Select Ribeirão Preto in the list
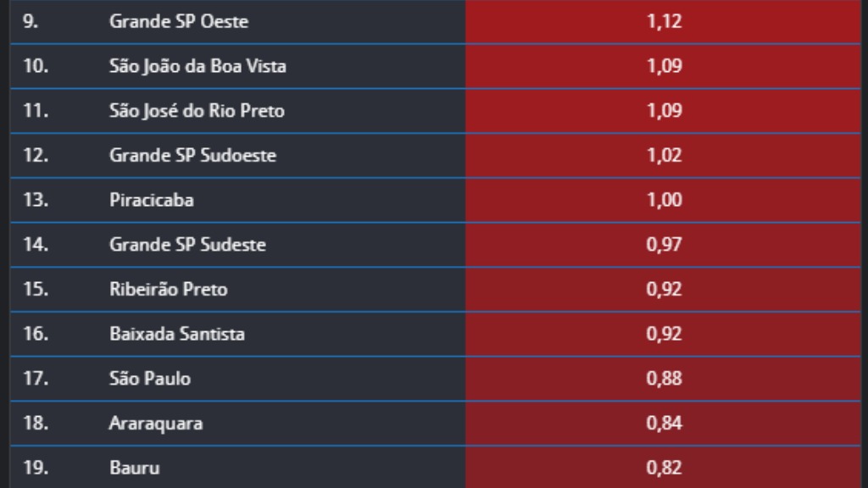The width and height of the screenshot is (868, 488). pyautogui.click(x=169, y=290)
